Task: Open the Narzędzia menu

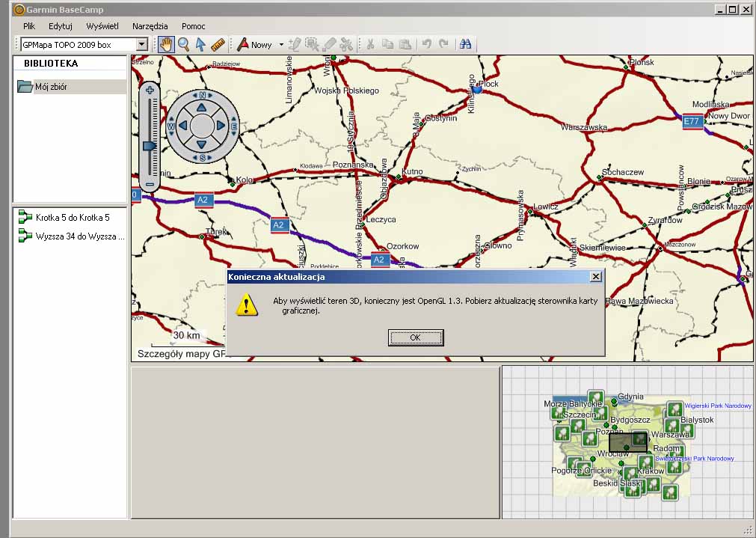Action: pos(150,26)
